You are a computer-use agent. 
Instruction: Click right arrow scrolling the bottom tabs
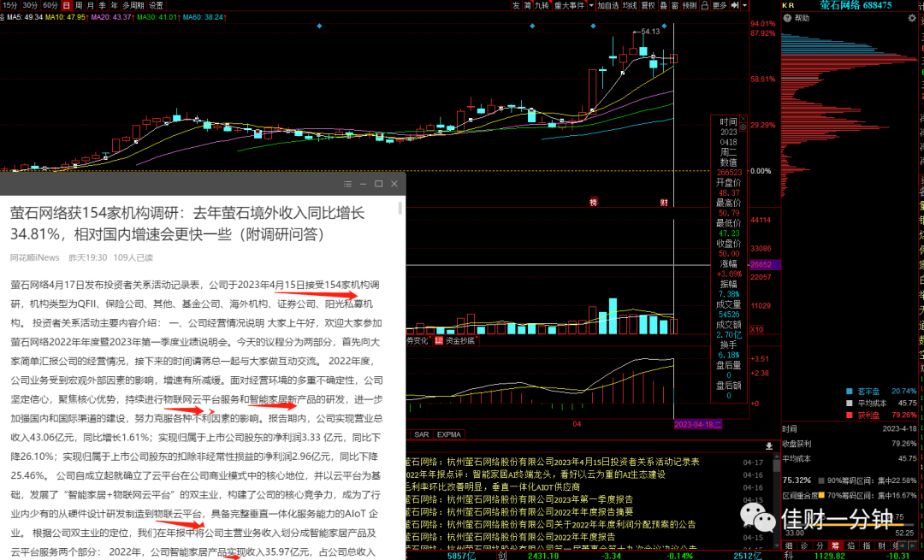point(913,545)
